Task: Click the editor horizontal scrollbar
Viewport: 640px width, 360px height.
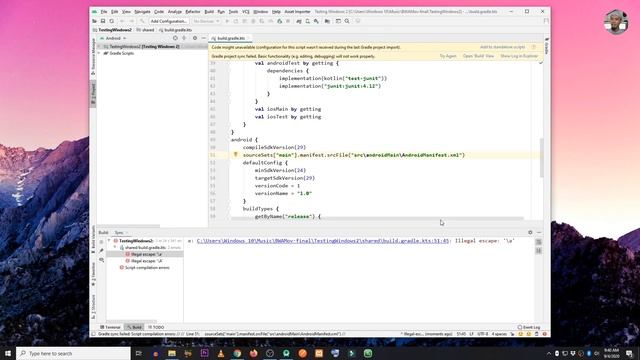Action: [377, 219]
